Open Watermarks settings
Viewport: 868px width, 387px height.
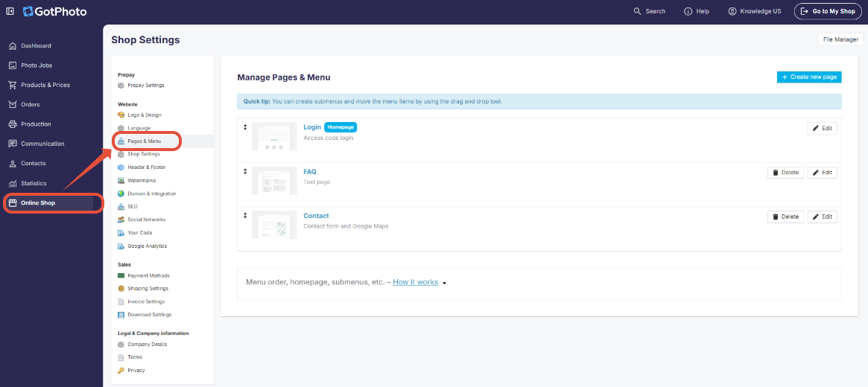(x=141, y=180)
